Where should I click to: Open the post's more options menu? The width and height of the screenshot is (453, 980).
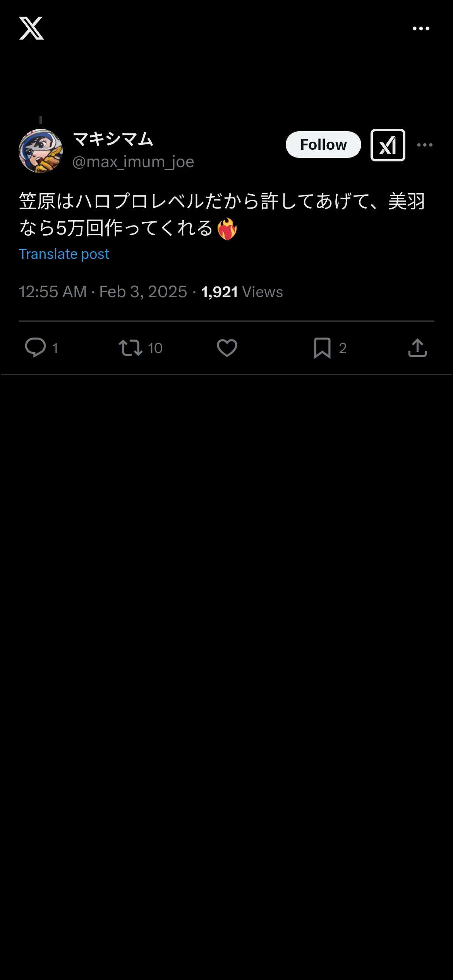tap(425, 145)
